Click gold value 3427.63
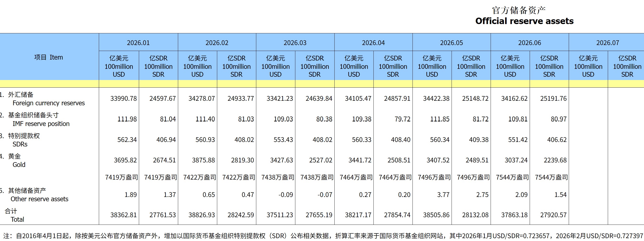 (281, 160)
